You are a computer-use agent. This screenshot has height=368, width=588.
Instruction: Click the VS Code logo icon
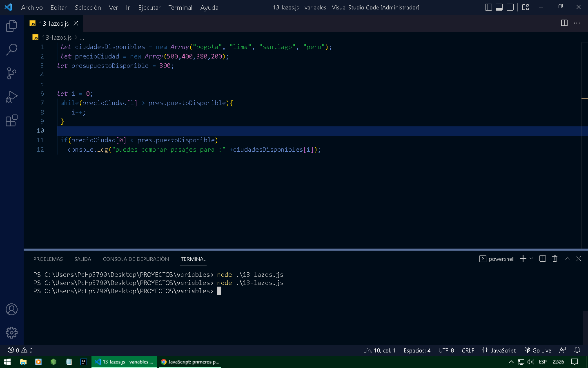click(x=8, y=7)
